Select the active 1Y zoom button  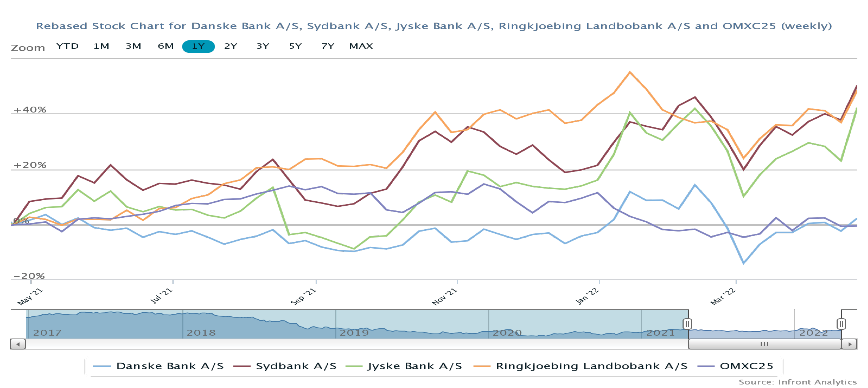[198, 46]
